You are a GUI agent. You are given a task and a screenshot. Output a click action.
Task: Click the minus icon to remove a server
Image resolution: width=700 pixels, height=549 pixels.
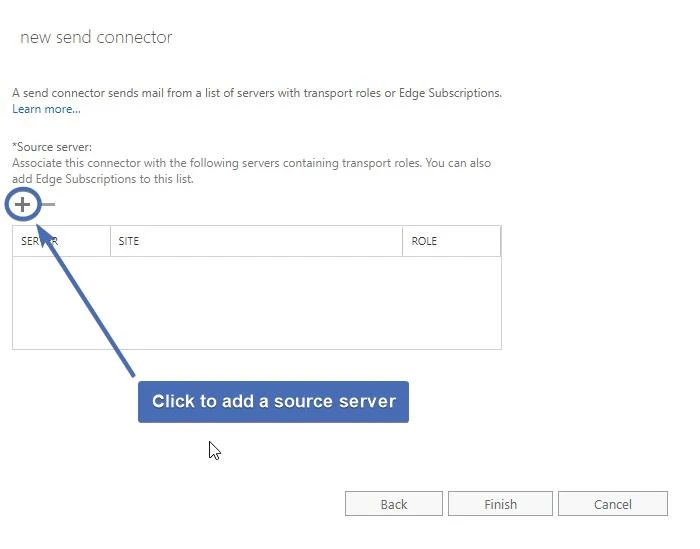coord(48,205)
